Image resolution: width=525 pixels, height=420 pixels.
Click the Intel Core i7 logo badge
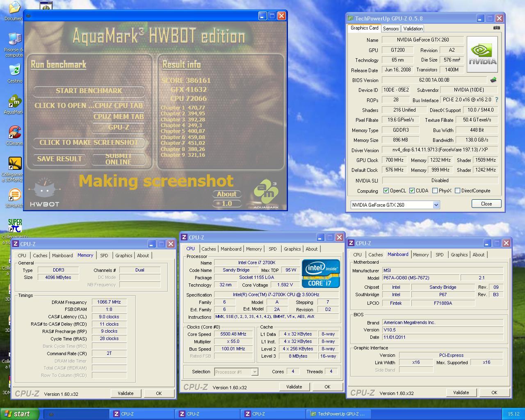[x=321, y=273]
